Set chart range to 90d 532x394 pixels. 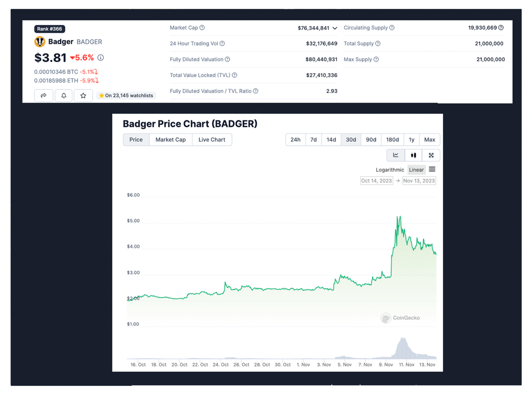[x=371, y=140]
